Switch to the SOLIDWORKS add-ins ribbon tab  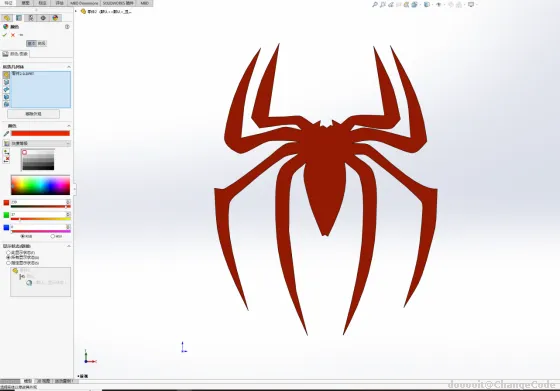pyautogui.click(x=118, y=3)
